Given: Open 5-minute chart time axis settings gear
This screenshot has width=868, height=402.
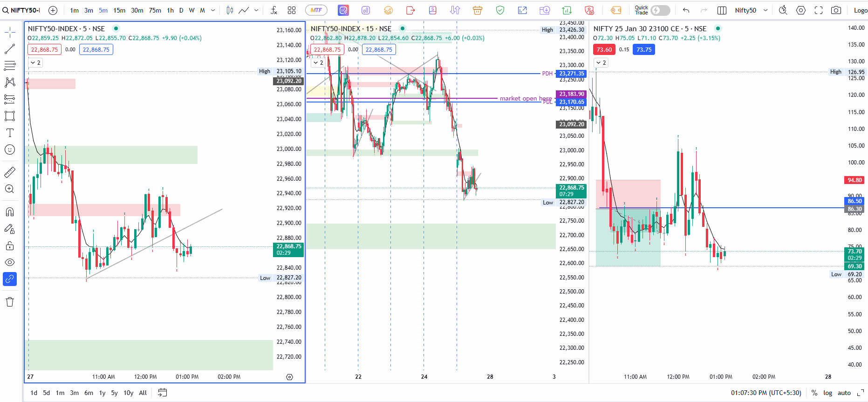Looking at the screenshot, I should pyautogui.click(x=289, y=377).
